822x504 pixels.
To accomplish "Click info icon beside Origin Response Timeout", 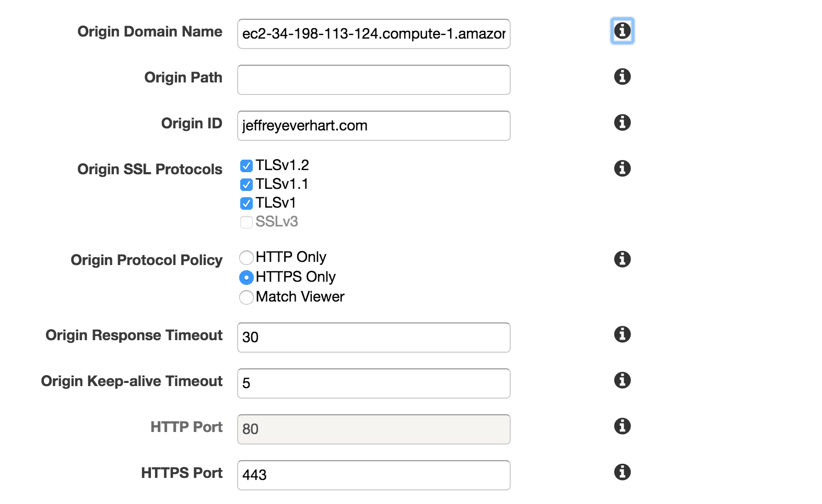I will tap(622, 334).
